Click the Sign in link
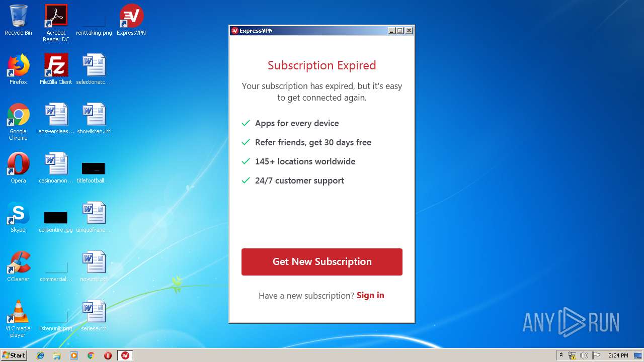This screenshot has width=644, height=362. coord(370,295)
